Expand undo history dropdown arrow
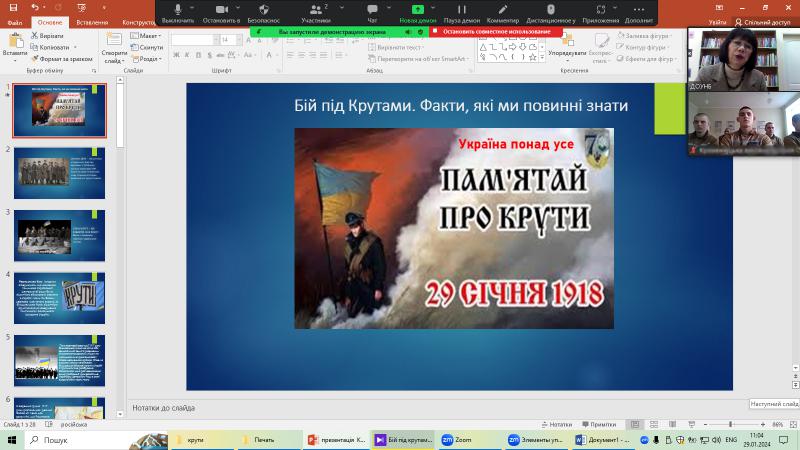Screen dimensions: 800x450 pos(45,7)
